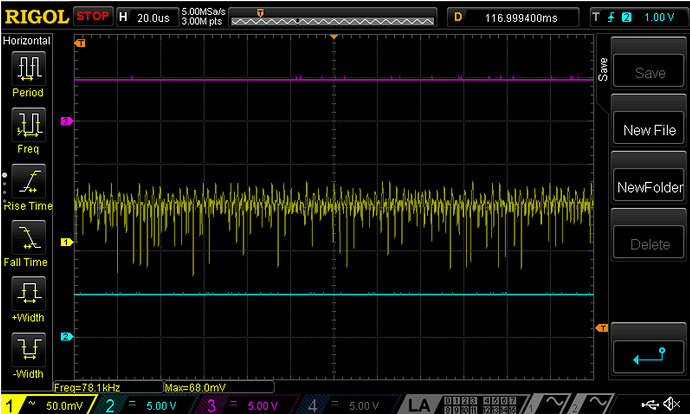This screenshot has width=690, height=414.
Task: Click the red STOP status indicator
Action: (92, 16)
